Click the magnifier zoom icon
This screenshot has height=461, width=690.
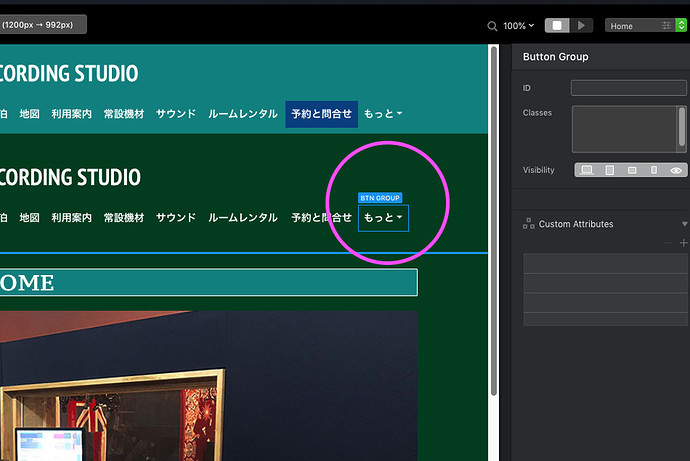tap(492, 26)
